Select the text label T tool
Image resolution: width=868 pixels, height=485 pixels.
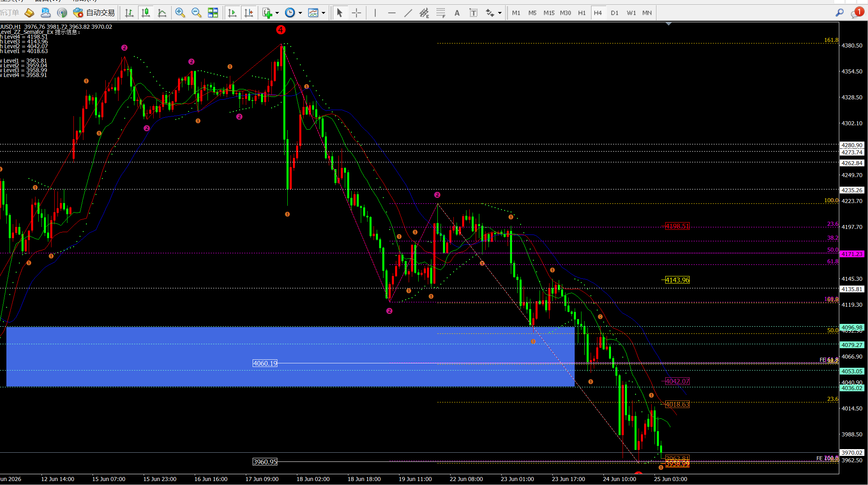pyautogui.click(x=473, y=13)
